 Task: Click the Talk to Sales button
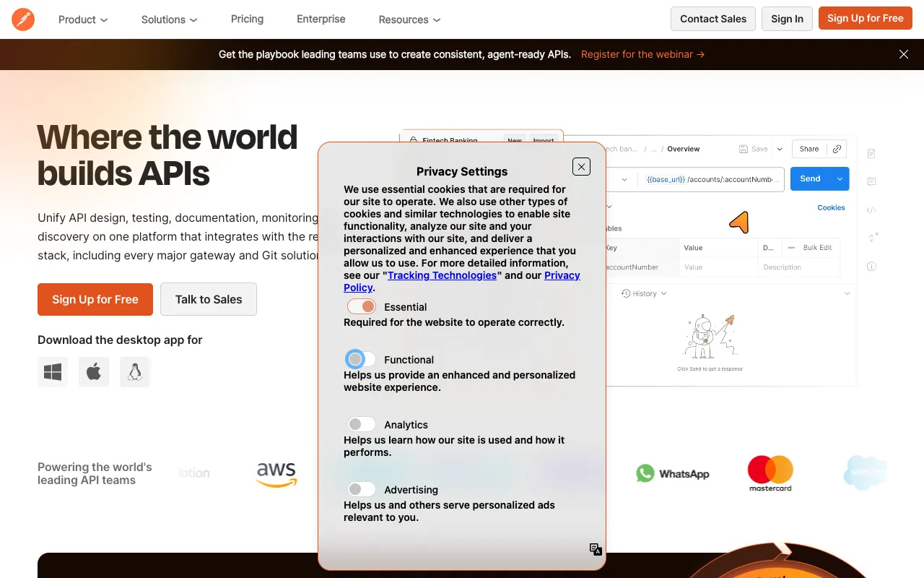coord(208,299)
